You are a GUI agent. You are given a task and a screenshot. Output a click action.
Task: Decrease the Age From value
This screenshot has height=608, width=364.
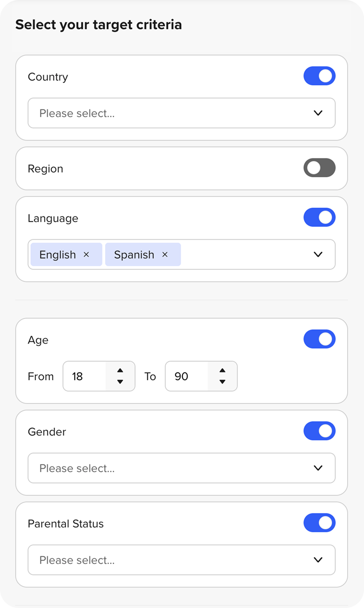point(120,382)
